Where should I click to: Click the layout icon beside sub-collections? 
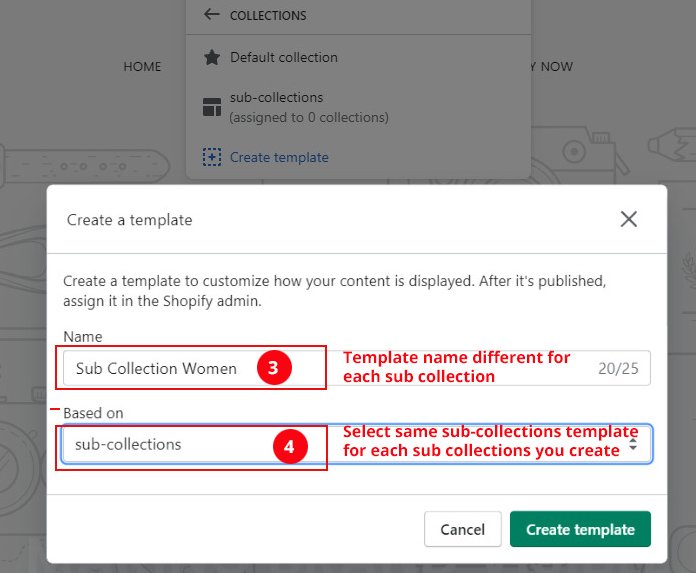211,107
